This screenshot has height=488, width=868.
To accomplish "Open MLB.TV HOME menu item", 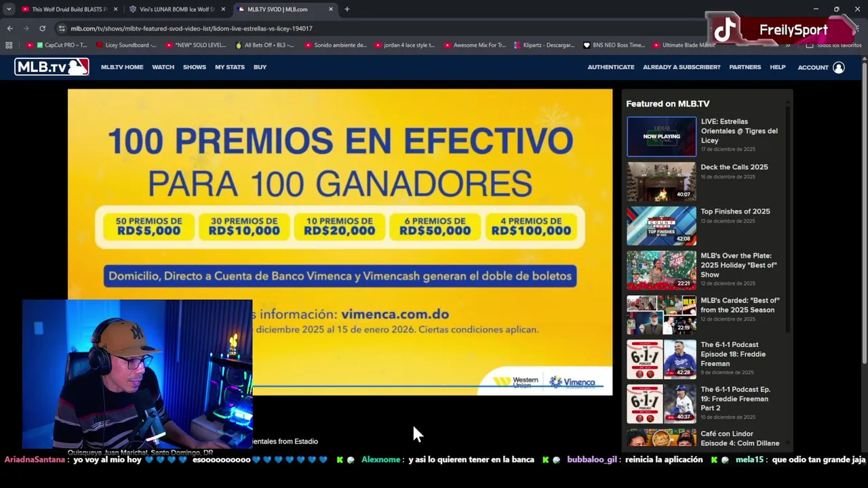I will [x=122, y=67].
